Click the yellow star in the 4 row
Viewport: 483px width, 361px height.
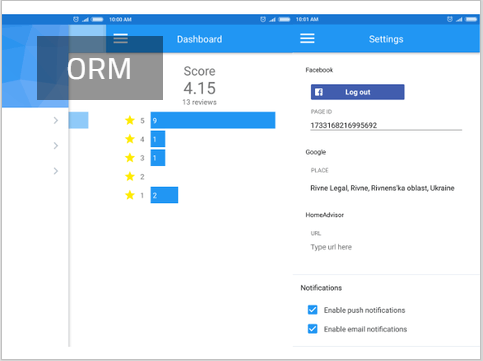[x=130, y=139]
